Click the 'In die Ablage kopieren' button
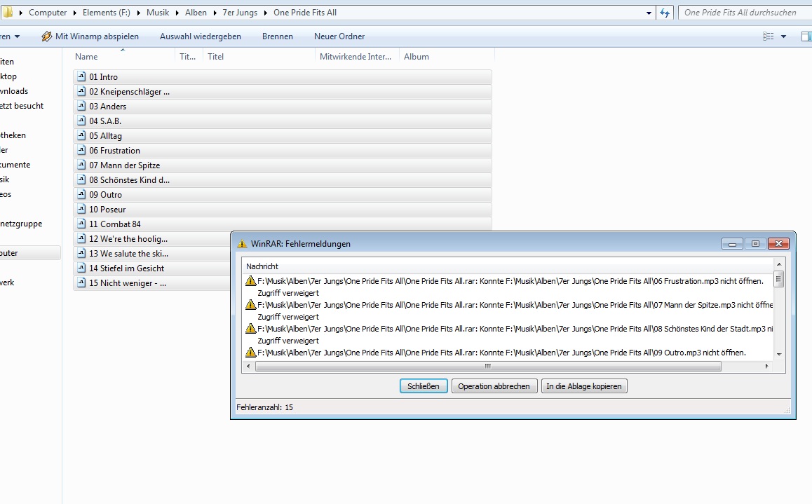Image resolution: width=812 pixels, height=504 pixels. point(584,386)
